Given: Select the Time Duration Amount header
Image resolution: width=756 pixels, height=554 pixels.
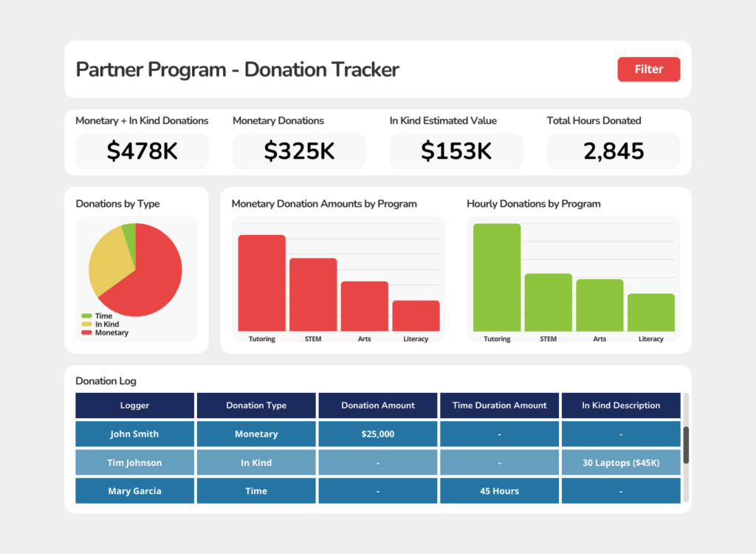Looking at the screenshot, I should (499, 406).
